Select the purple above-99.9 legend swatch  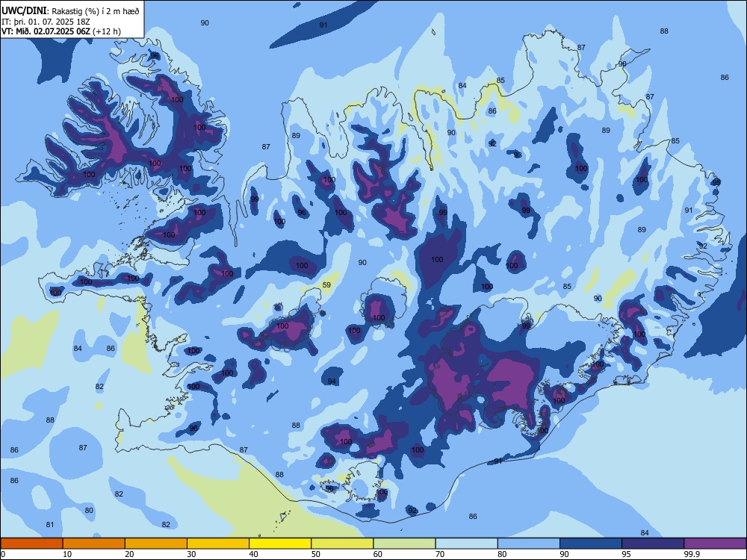point(715,544)
